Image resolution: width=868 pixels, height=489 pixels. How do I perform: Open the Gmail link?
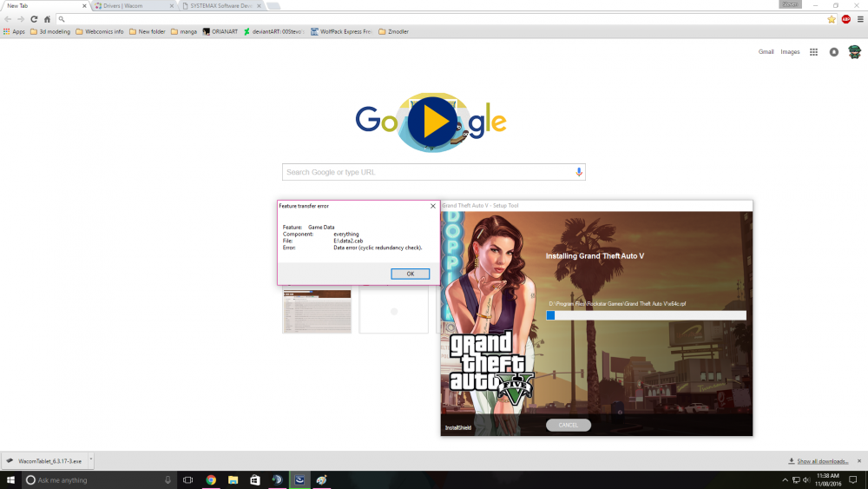click(766, 51)
